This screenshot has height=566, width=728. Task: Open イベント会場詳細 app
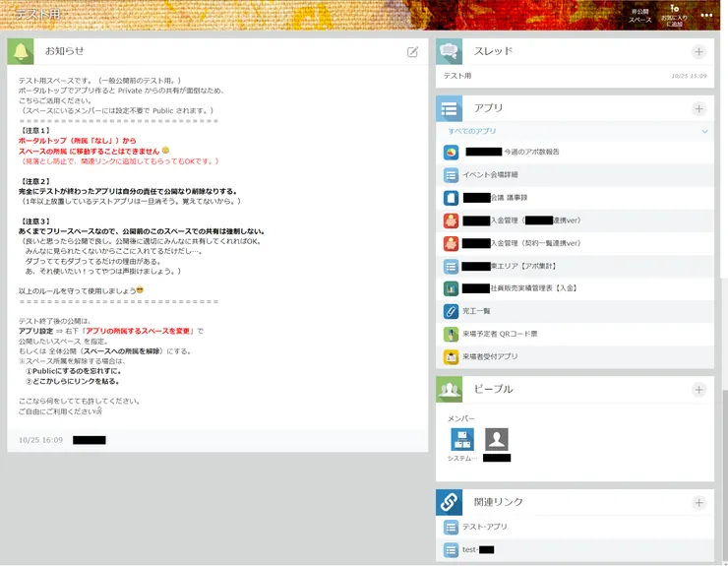490,175
